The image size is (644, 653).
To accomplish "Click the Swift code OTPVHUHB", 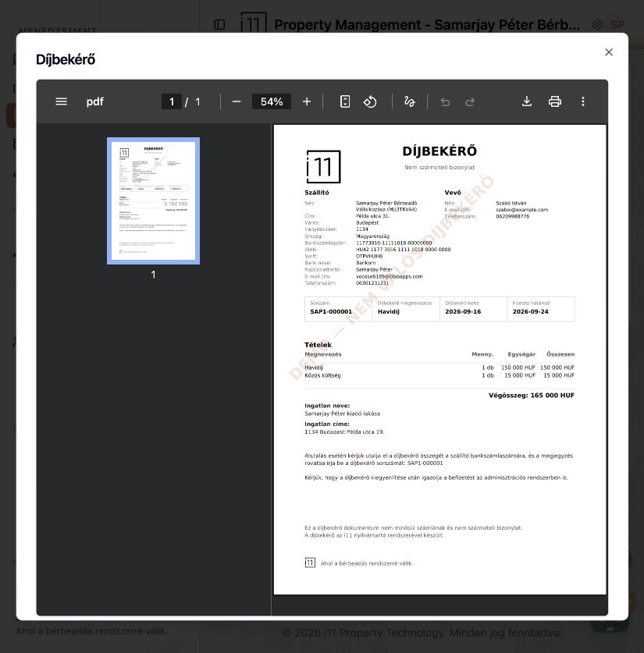I will click(x=369, y=256).
